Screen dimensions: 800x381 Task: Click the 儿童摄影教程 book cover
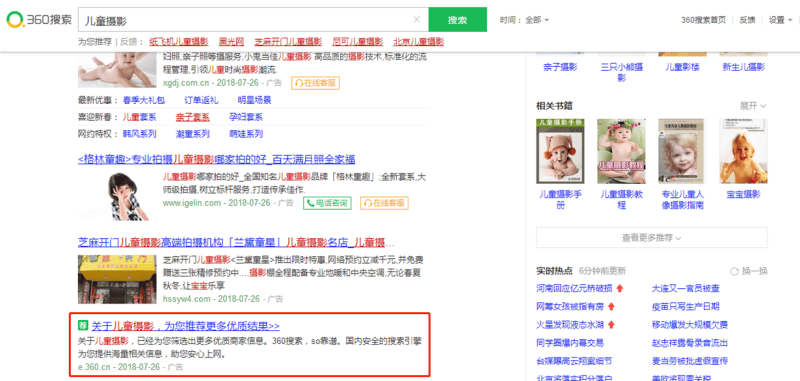point(621,151)
